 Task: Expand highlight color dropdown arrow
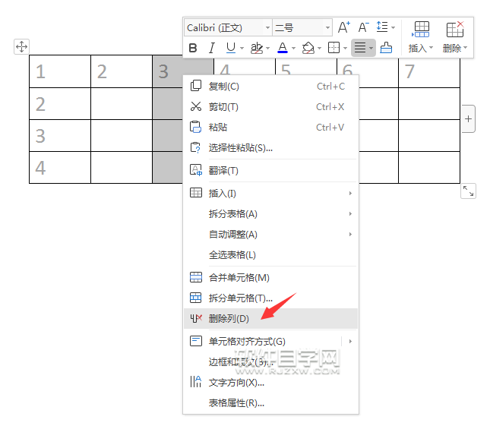(268, 48)
